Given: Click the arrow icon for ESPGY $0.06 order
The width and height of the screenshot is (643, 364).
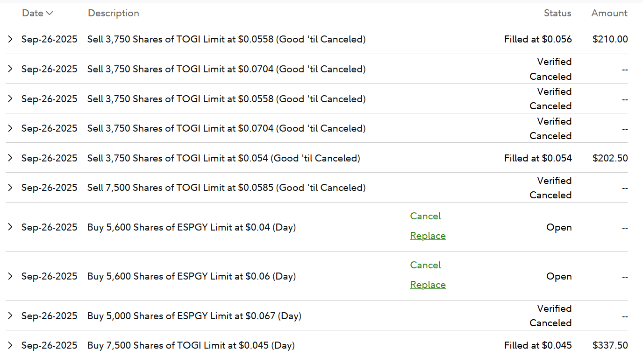Looking at the screenshot, I should click(x=10, y=276).
